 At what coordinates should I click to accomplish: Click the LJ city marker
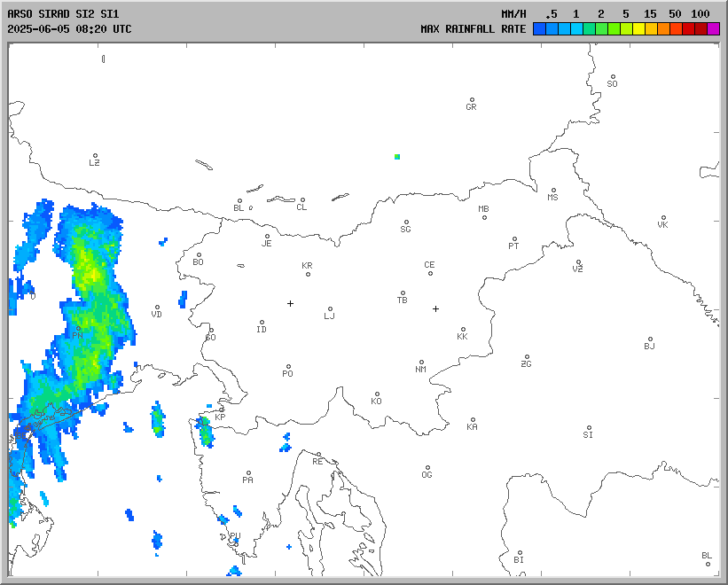[331, 309]
